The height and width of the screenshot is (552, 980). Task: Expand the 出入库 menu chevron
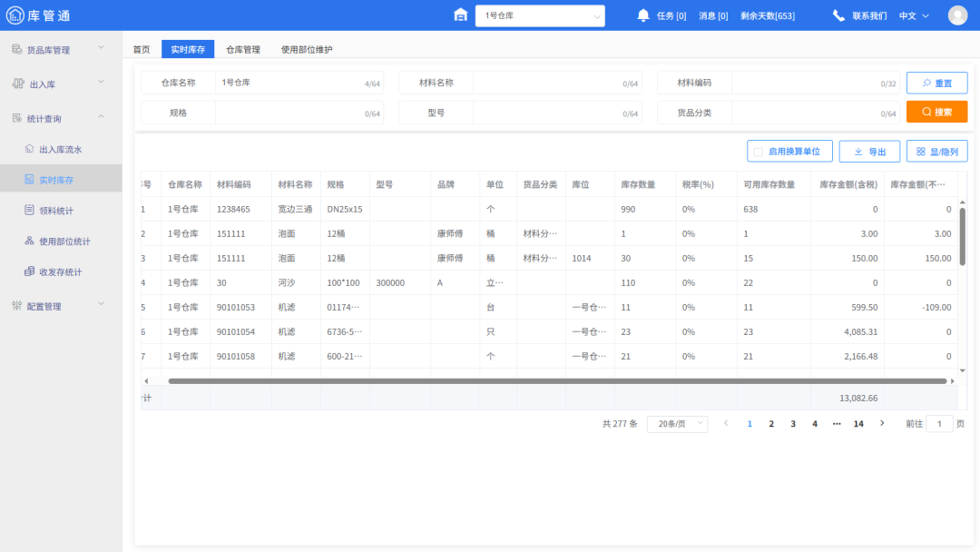point(101,82)
